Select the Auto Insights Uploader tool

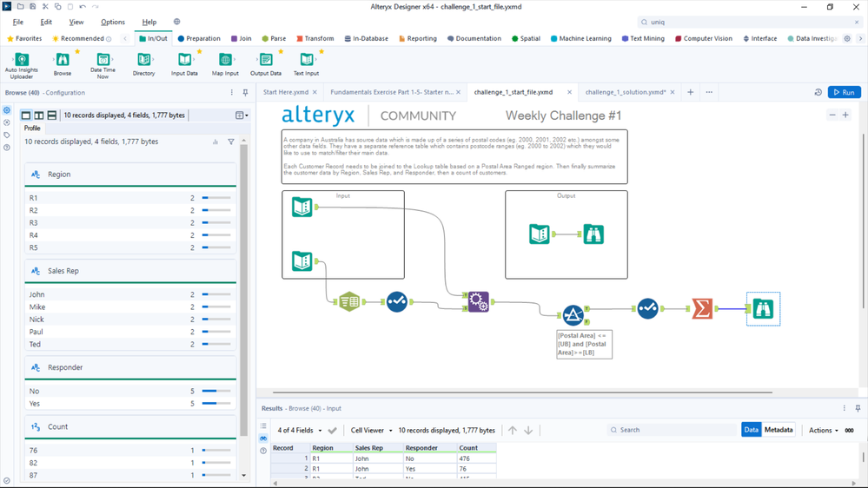[x=22, y=65]
